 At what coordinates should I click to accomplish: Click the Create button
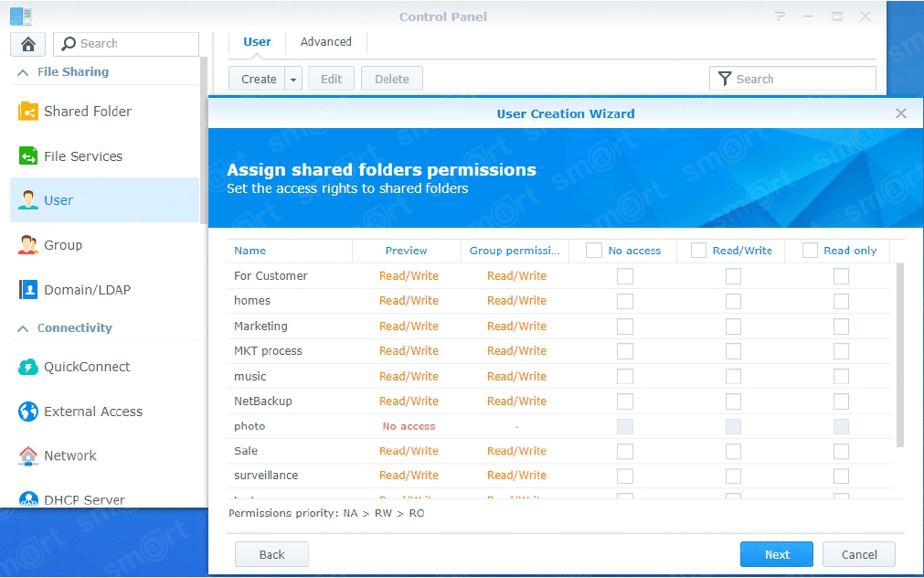click(258, 79)
